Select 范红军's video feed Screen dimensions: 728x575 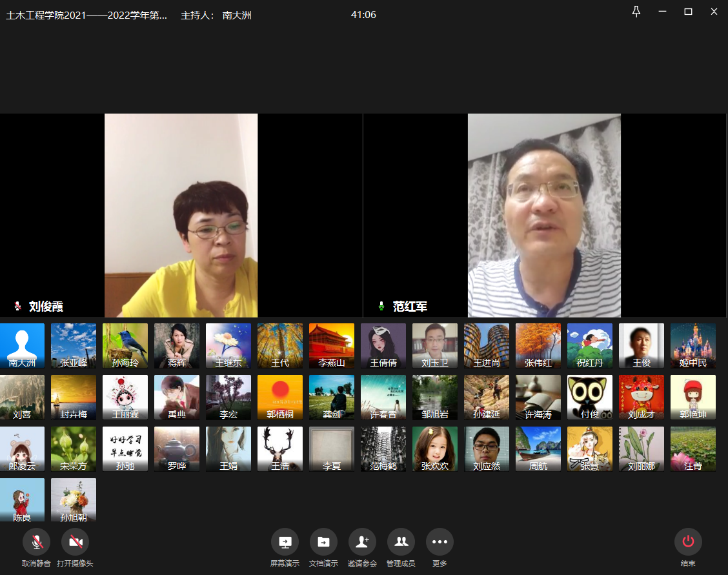[x=544, y=216]
